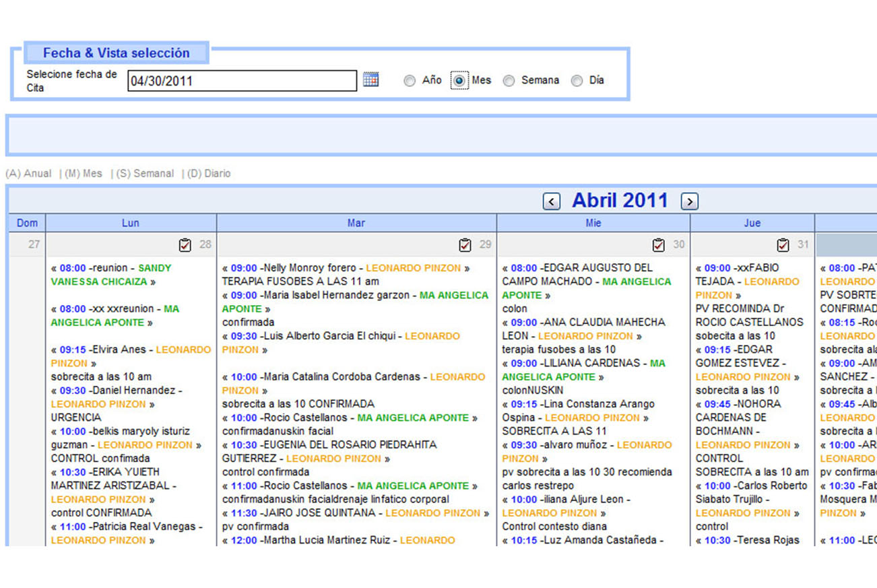
Task: Open the 10:00 iliana Aljure Leon appointment
Action: (566, 506)
